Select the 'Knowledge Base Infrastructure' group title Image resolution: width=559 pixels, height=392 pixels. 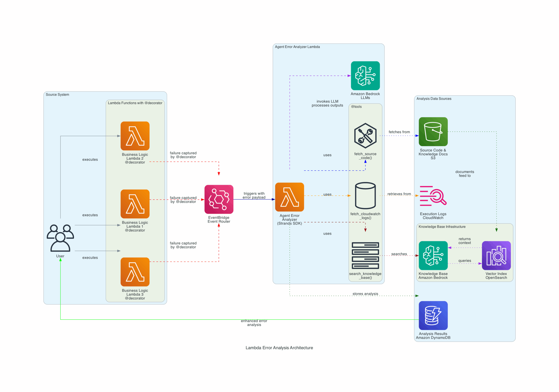442,226
